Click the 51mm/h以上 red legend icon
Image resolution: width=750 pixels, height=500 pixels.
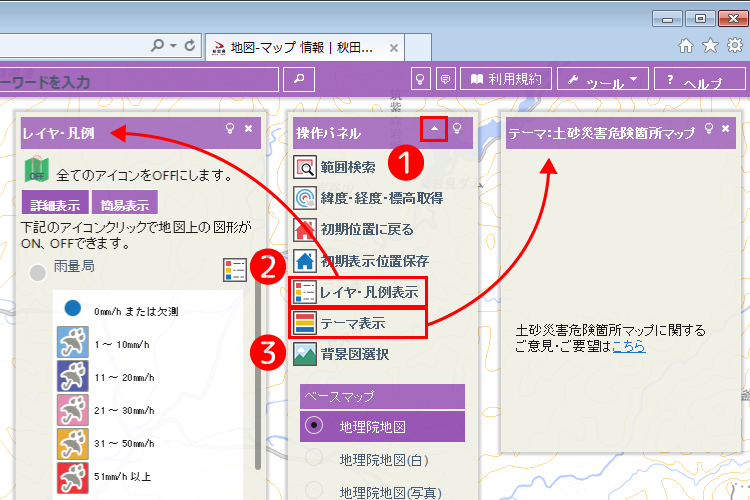click(x=73, y=478)
